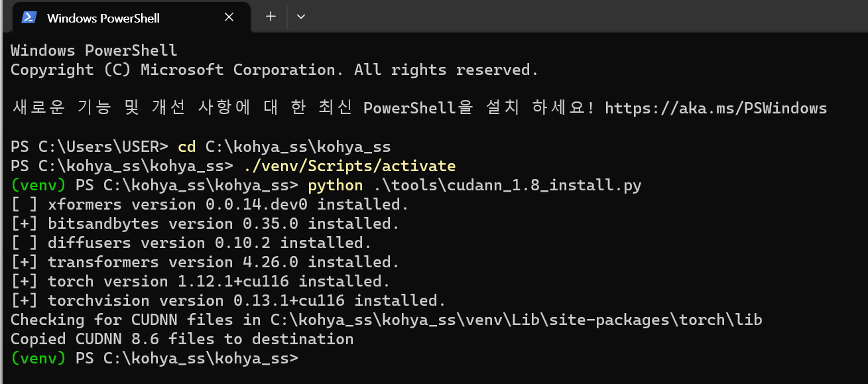Click the transformers version 4.26.0 line
This screenshot has width=868, height=384.
(x=206, y=262)
